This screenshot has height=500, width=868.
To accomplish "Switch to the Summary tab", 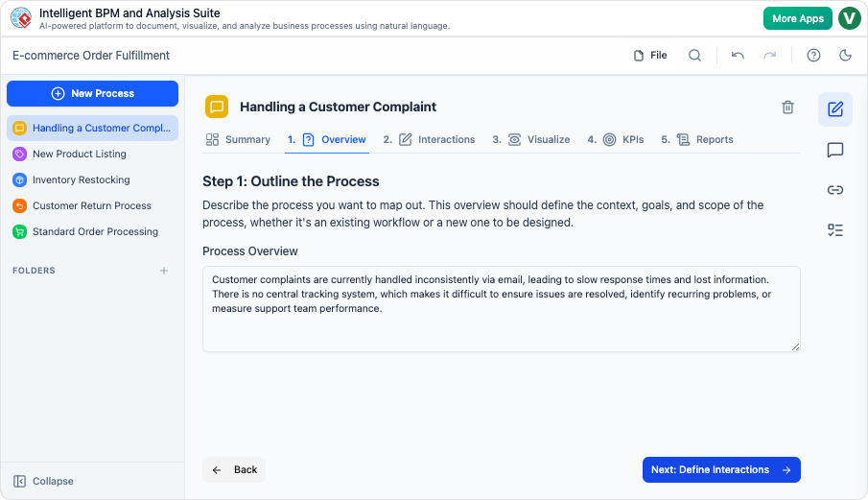I will pos(238,139).
